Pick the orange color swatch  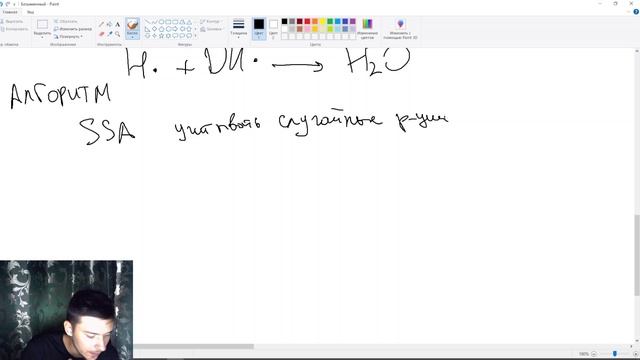point(315,22)
